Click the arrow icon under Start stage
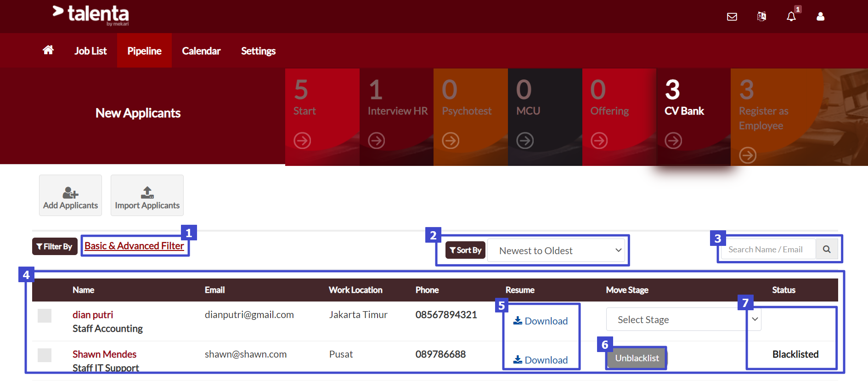 point(302,140)
